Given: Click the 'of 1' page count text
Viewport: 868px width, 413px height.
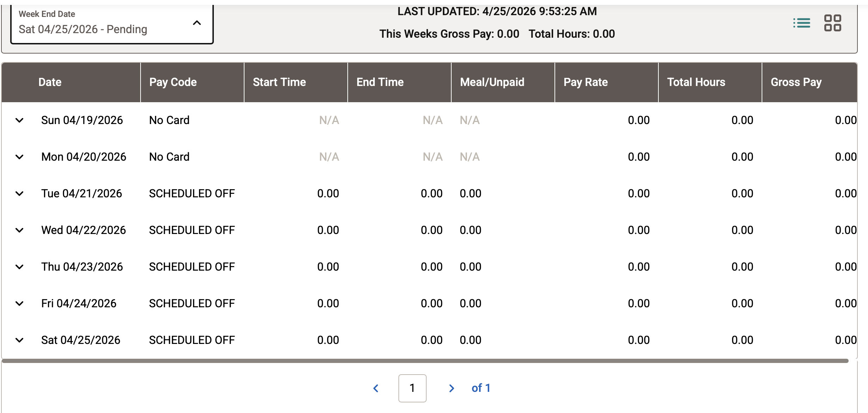Looking at the screenshot, I should coord(481,388).
